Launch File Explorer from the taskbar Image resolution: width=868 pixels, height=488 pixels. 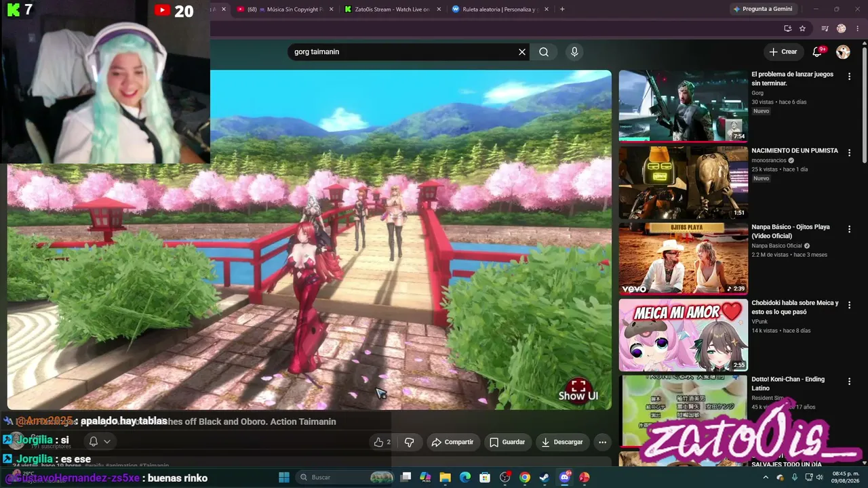(x=445, y=477)
